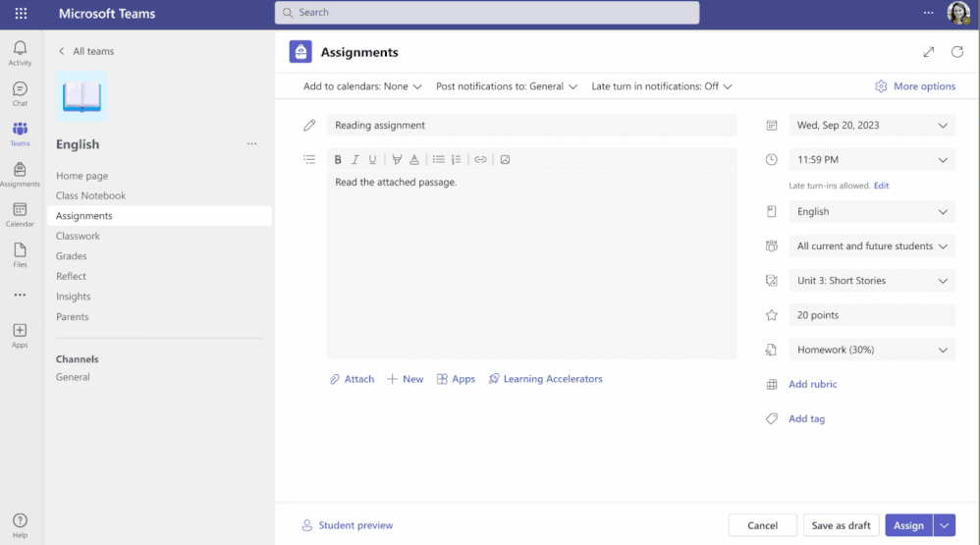Open the Unit 3: Short Stories module dropdown
The height and width of the screenshot is (545, 980).
872,281
